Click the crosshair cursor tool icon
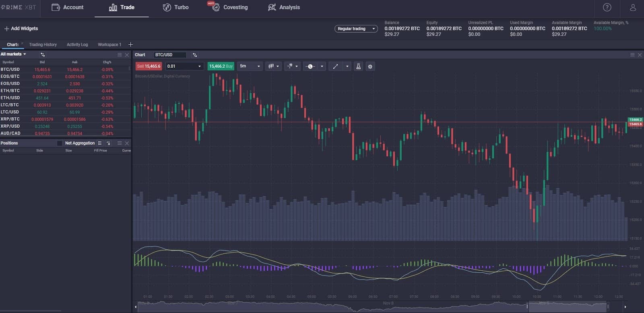644x313 pixels. point(290,66)
